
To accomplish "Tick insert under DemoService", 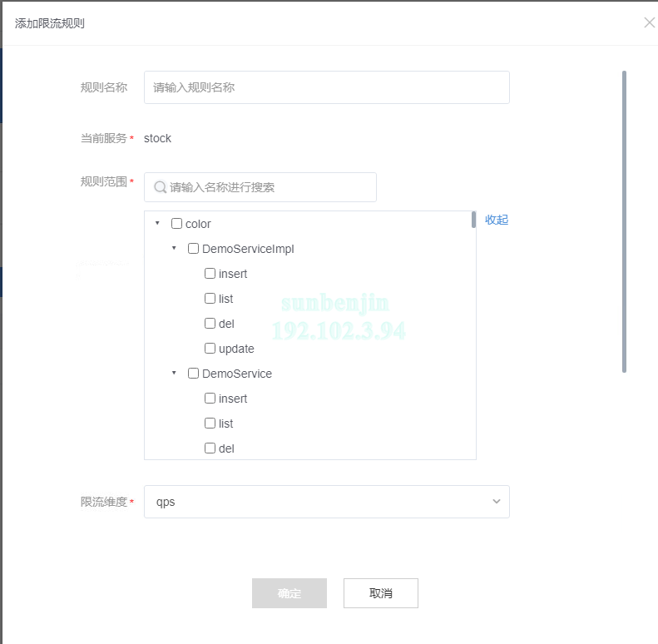I will pyautogui.click(x=210, y=399).
